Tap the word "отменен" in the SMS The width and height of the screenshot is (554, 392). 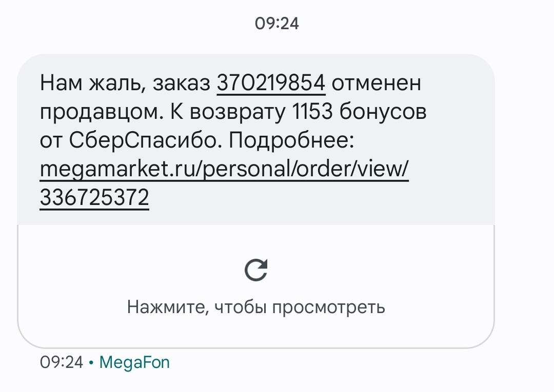pyautogui.click(x=376, y=83)
